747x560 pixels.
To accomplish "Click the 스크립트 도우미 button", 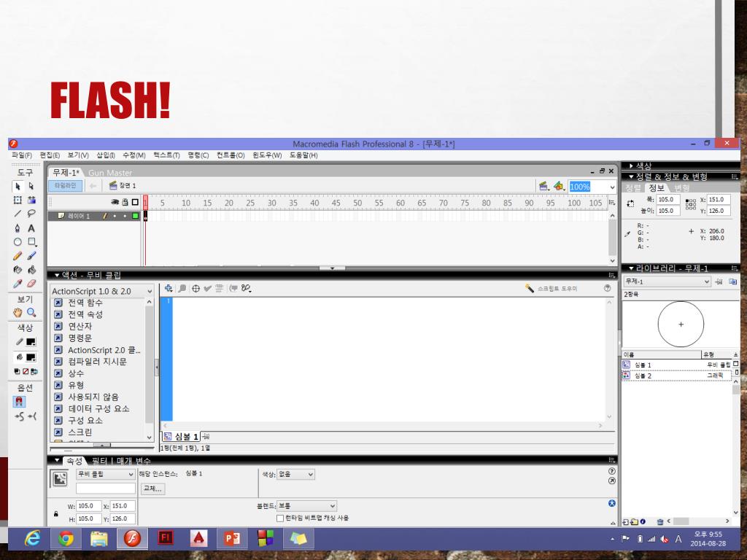I will 551,289.
